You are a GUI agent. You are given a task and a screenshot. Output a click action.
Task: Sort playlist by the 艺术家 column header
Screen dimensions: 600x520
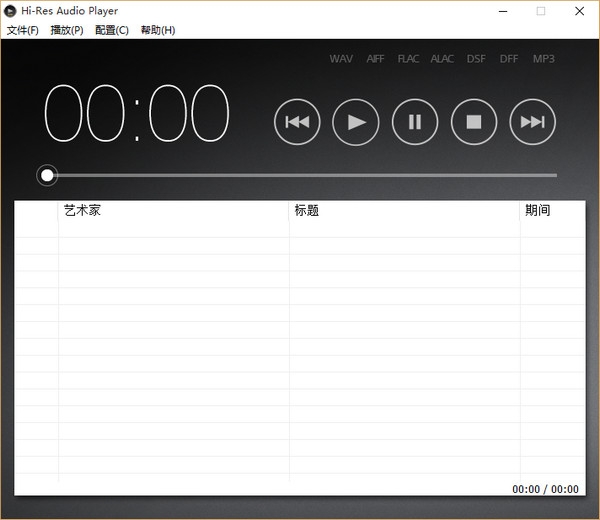[82, 211]
